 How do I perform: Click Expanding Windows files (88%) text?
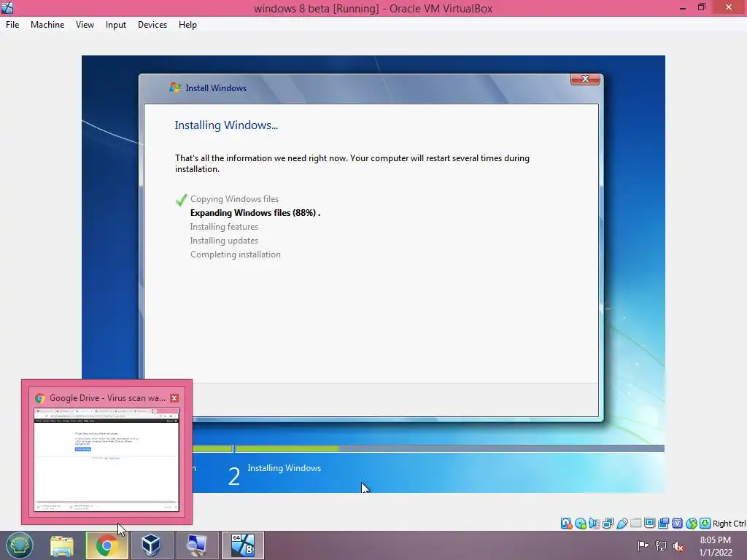point(255,213)
